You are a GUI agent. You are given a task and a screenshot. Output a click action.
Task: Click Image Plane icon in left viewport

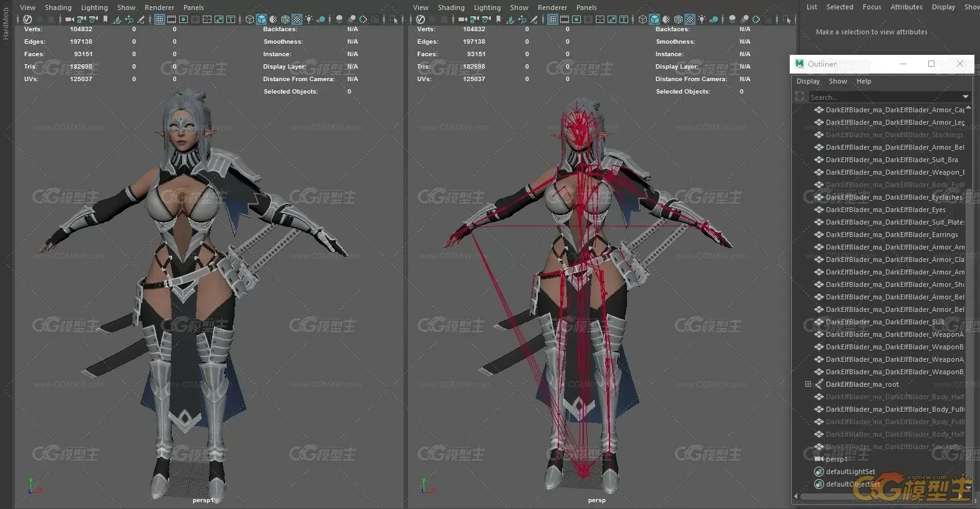(117, 19)
